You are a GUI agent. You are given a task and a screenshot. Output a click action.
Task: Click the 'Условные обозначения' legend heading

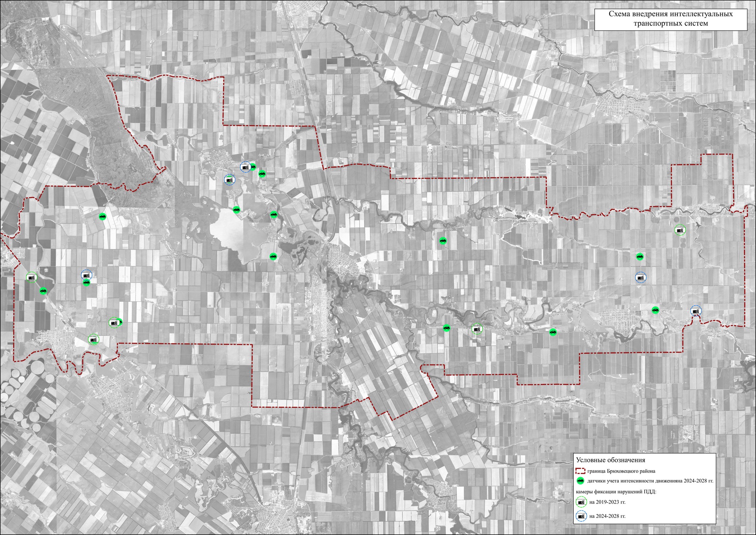pos(611,460)
